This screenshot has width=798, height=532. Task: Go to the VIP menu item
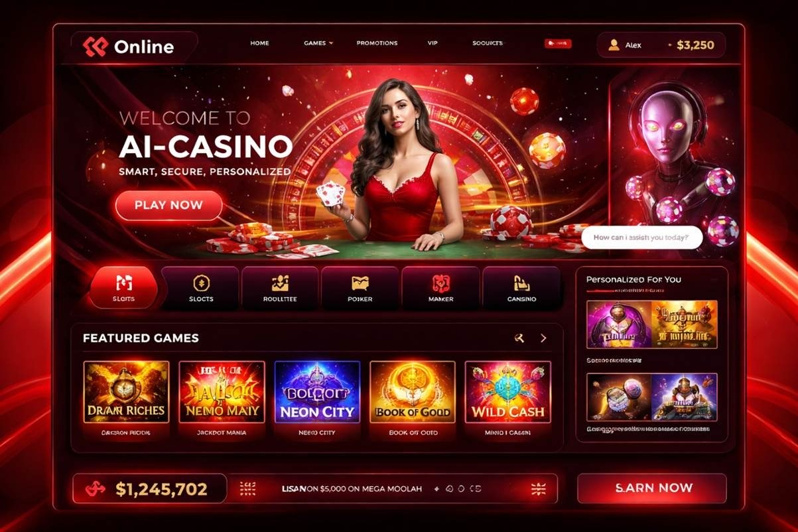pyautogui.click(x=432, y=43)
